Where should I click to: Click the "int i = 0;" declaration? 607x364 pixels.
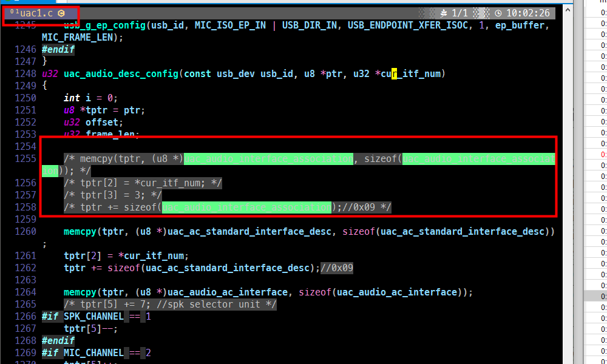(x=90, y=98)
